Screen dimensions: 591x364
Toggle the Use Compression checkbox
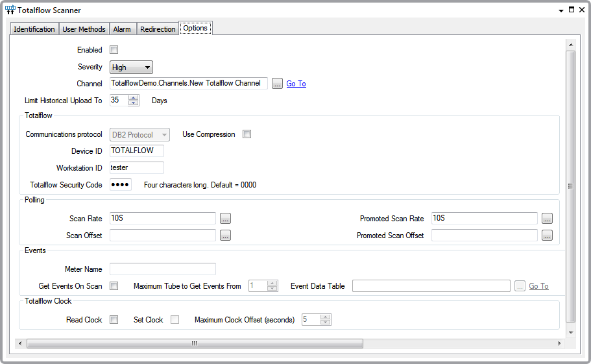pos(247,134)
